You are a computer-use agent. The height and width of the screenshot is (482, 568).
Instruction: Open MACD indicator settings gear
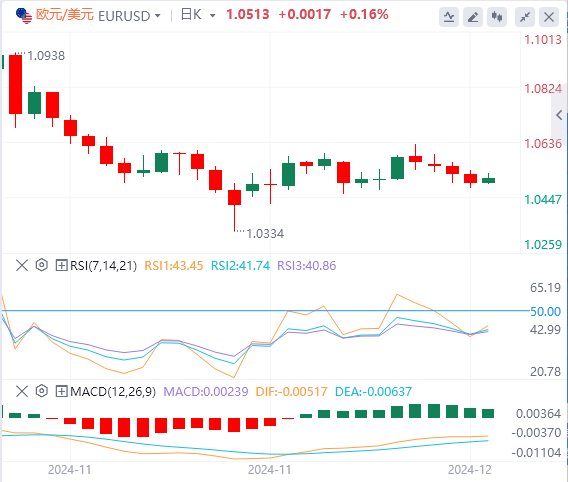(42, 391)
